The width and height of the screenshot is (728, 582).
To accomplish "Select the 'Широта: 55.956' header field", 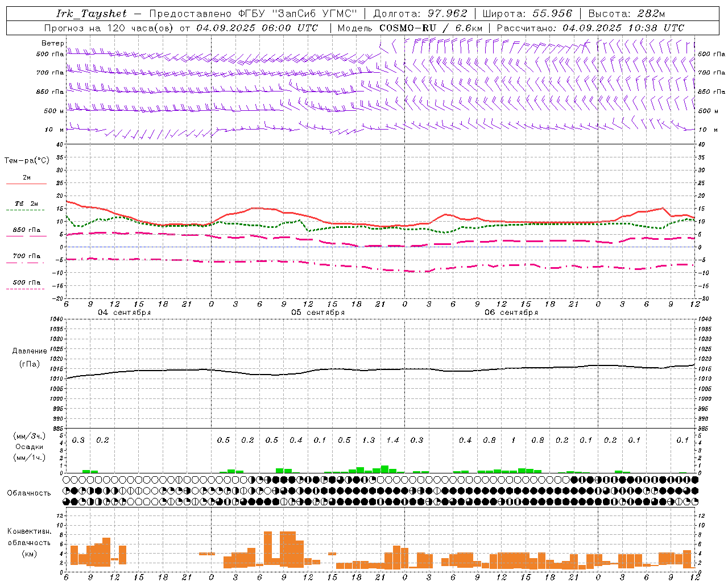I will (527, 14).
